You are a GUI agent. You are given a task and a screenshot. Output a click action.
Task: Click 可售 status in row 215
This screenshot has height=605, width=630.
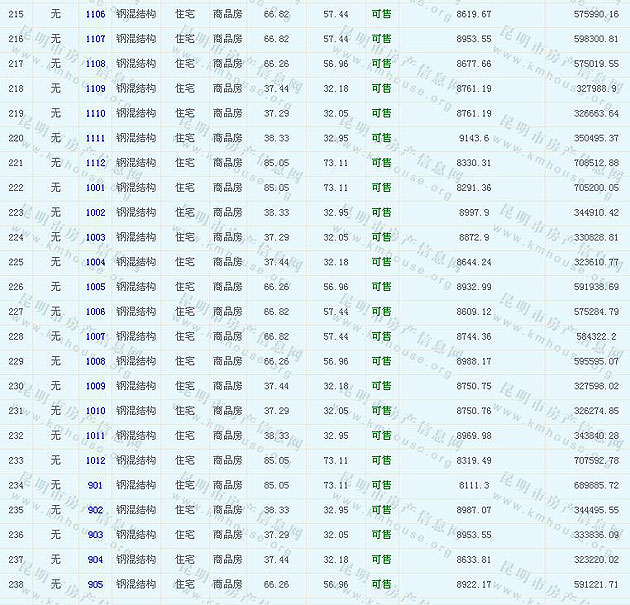381,15
